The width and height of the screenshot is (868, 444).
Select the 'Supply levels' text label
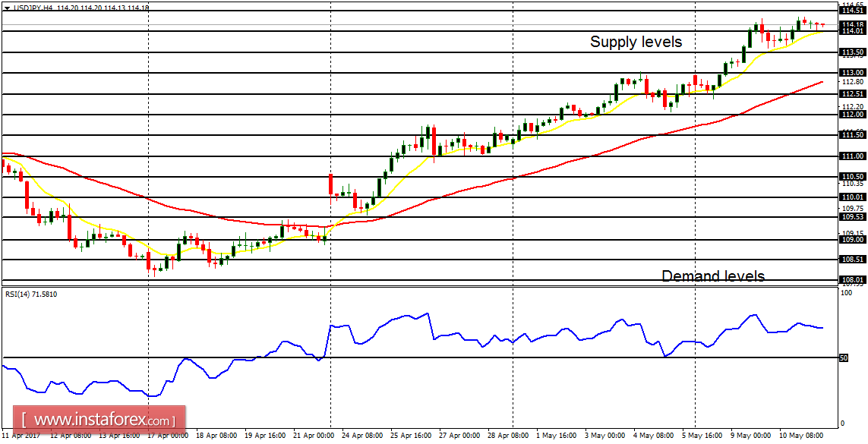click(x=636, y=42)
